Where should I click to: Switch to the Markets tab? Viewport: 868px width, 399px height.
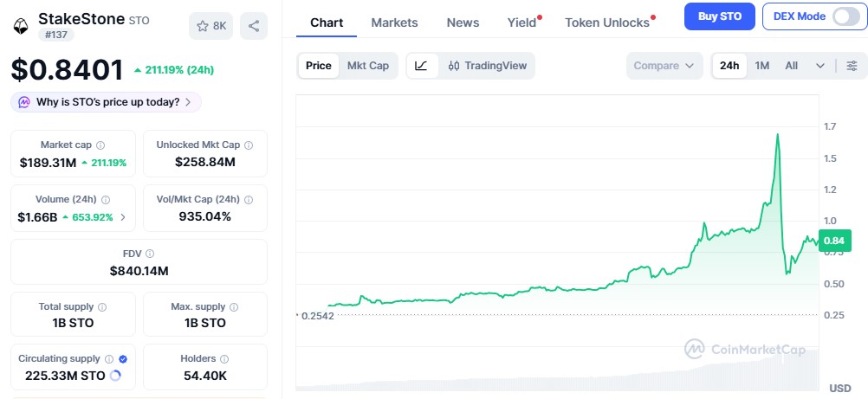tap(395, 23)
